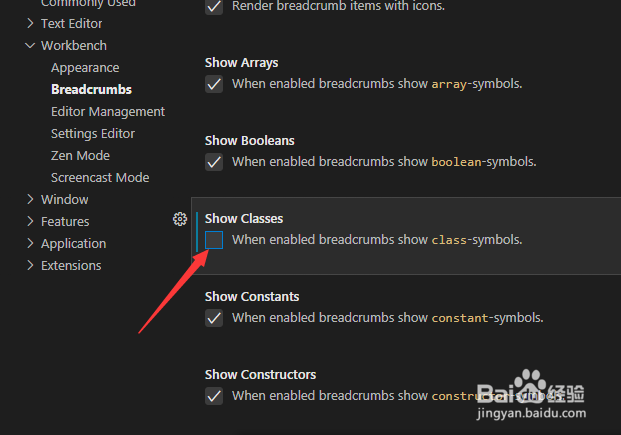Toggle the Show Constants checkbox
The height and width of the screenshot is (435, 621).
214,318
